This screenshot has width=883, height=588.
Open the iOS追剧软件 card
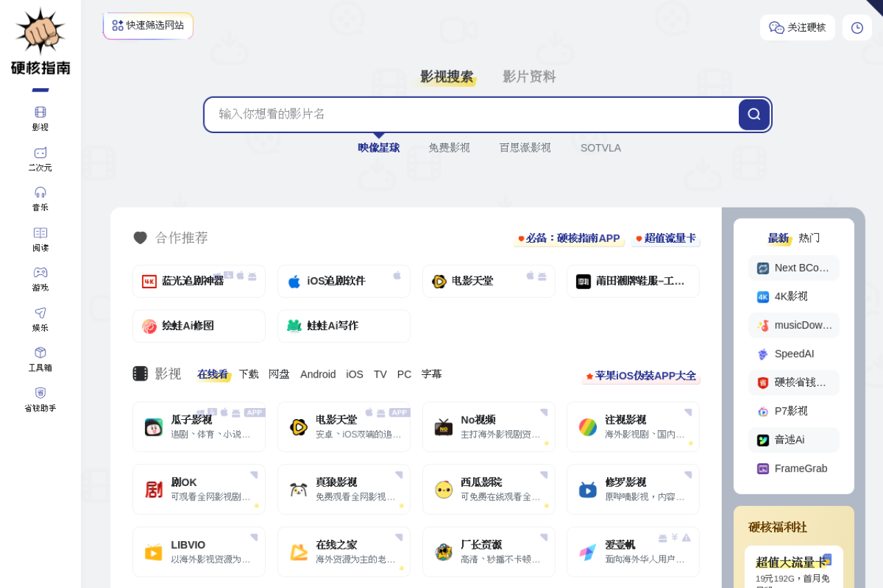(x=344, y=281)
